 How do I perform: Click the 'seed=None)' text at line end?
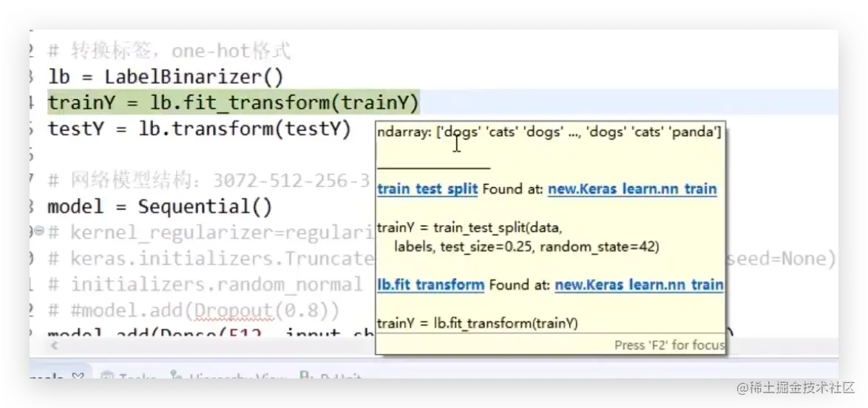point(781,259)
